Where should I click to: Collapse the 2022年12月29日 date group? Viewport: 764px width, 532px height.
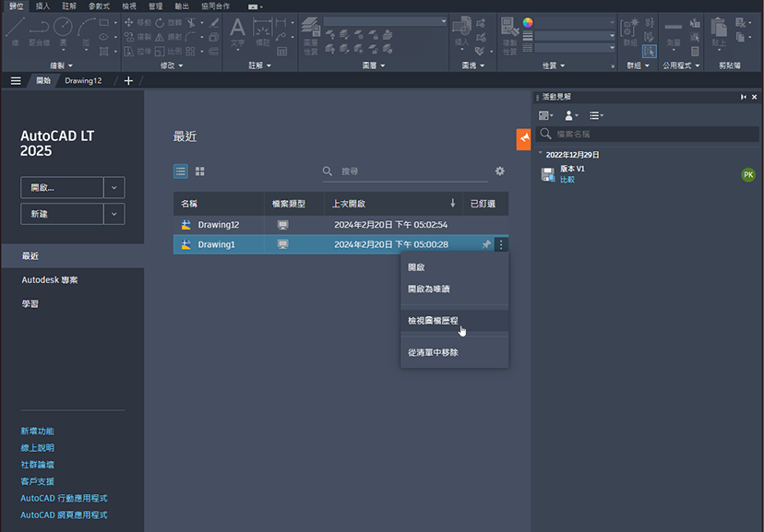[x=541, y=154]
